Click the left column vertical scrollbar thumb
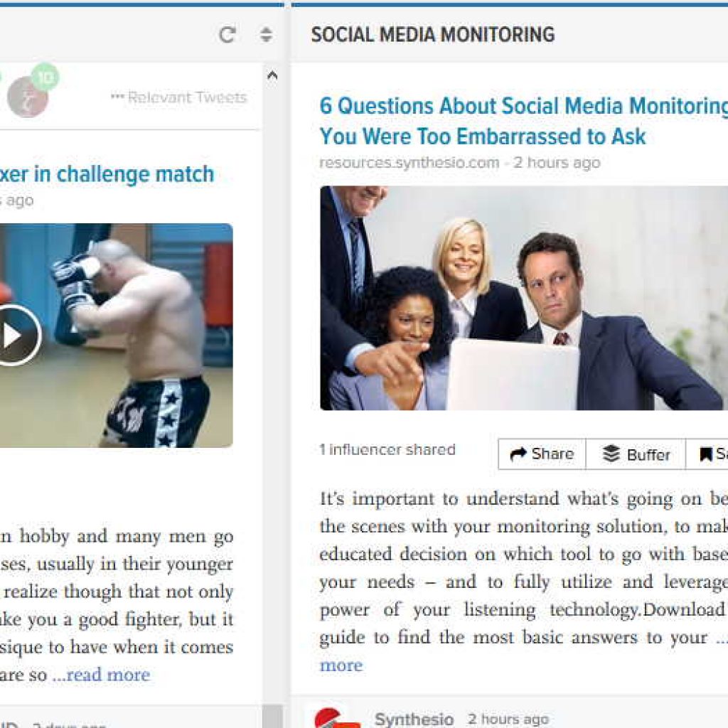728x728 pixels. tap(272, 717)
